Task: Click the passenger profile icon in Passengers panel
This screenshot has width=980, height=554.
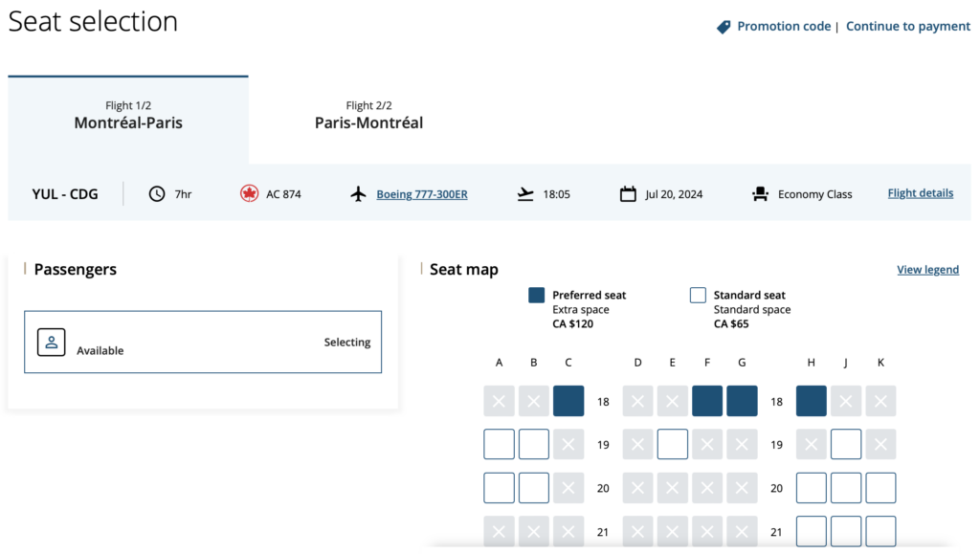Action: coord(51,341)
